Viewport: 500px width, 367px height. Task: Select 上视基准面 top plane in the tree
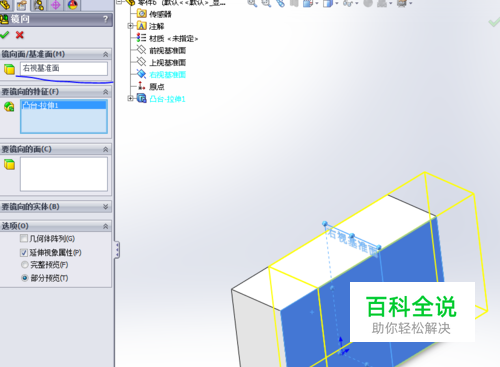point(167,63)
